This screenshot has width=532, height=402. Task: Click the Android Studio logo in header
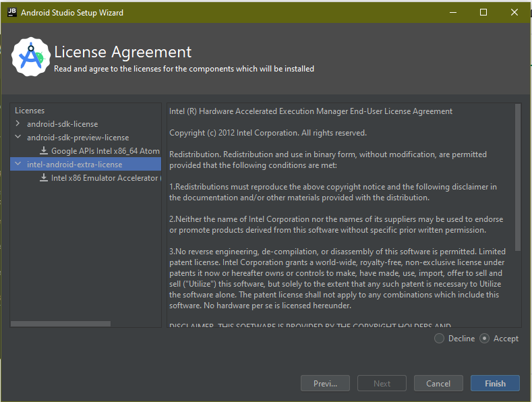[31, 58]
